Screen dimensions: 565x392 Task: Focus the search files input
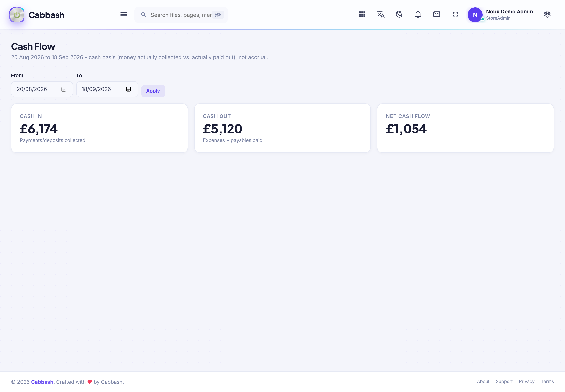(181, 15)
